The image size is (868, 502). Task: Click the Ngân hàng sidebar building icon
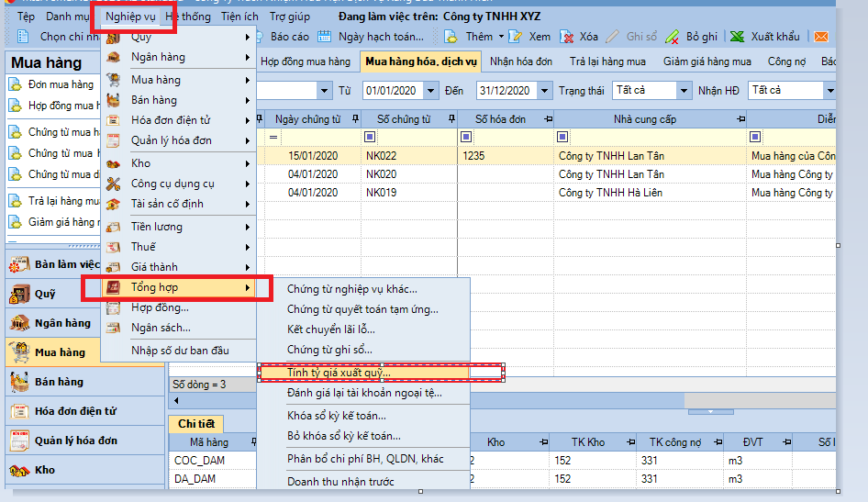point(19,323)
